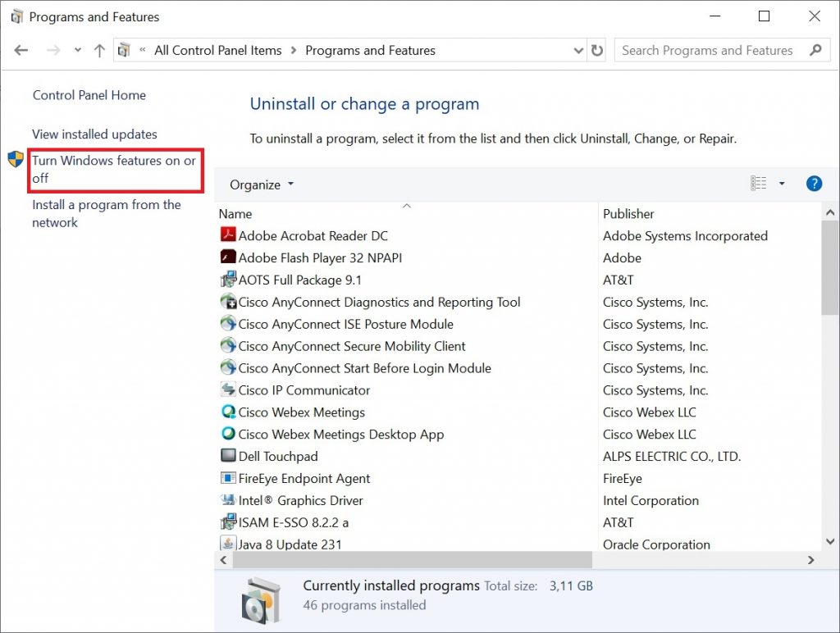Click the magnifier icon in the search box
This screenshot has height=633, width=840.
[815, 50]
